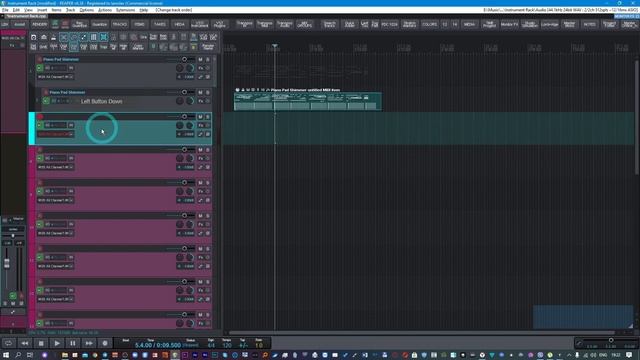Screen dimensions: 640x360
Task: Click the transport Record button
Action: pyautogui.click(x=104, y=343)
